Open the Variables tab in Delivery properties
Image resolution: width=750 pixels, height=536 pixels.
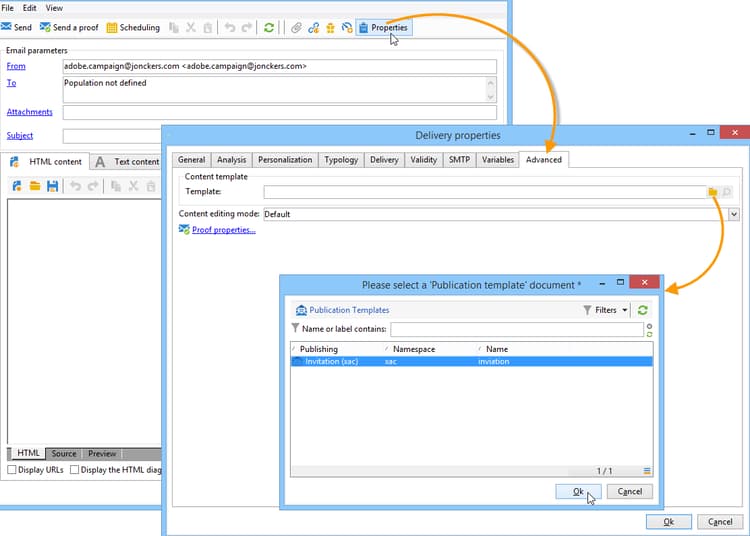pyautogui.click(x=497, y=160)
